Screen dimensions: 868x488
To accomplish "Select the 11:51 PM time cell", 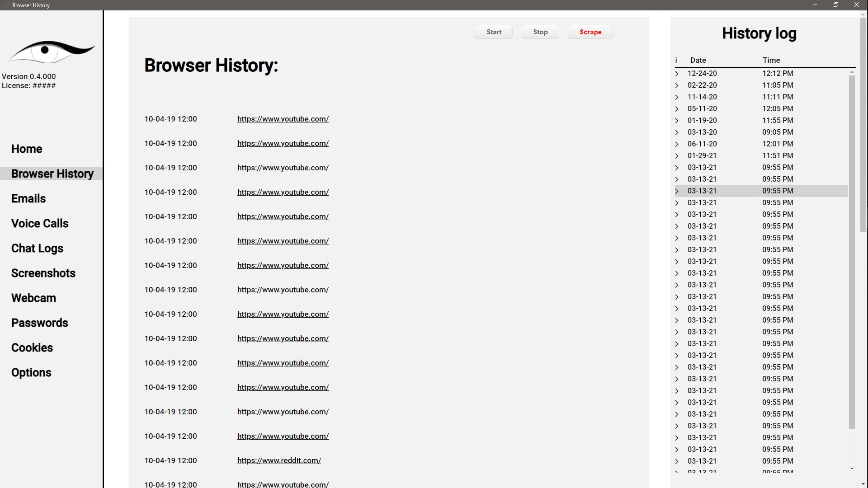I will tap(778, 155).
